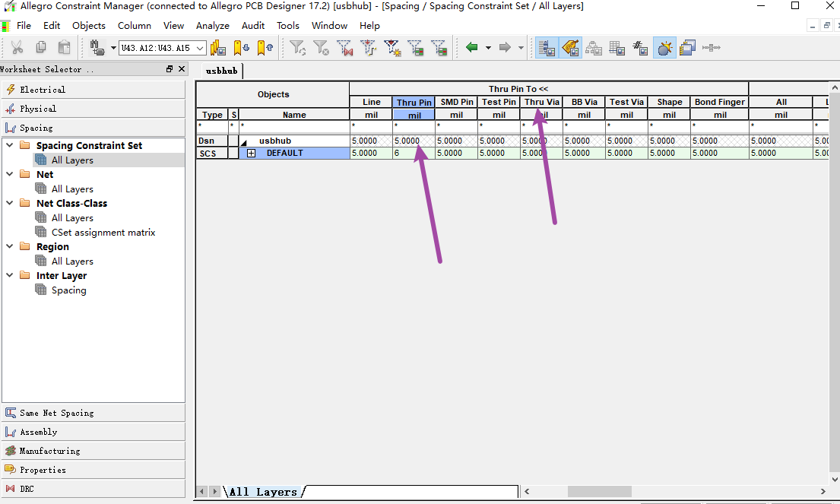Image resolution: width=840 pixels, height=504 pixels.
Task: Collapse the Net folder chevron
Action: coord(10,174)
